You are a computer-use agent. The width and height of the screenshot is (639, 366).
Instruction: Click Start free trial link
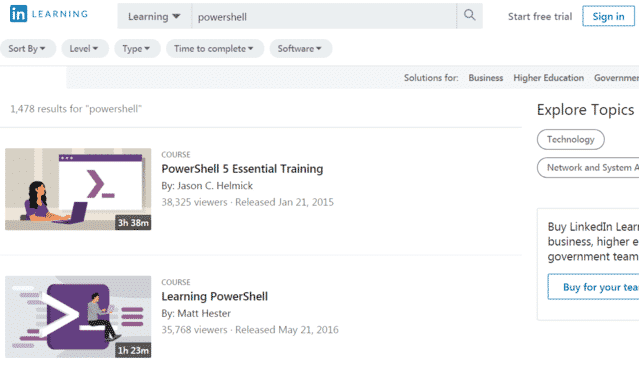540,17
